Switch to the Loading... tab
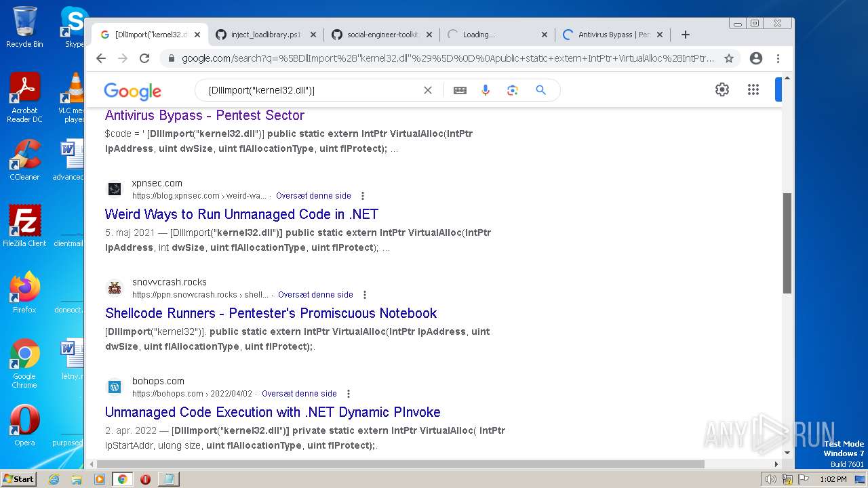The width and height of the screenshot is (868, 488). [x=498, y=35]
